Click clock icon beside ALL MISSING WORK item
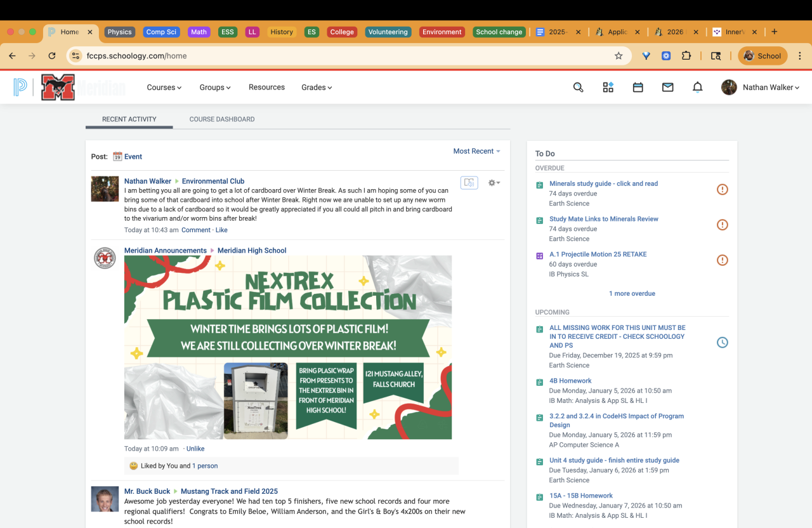812x528 pixels. pos(722,343)
